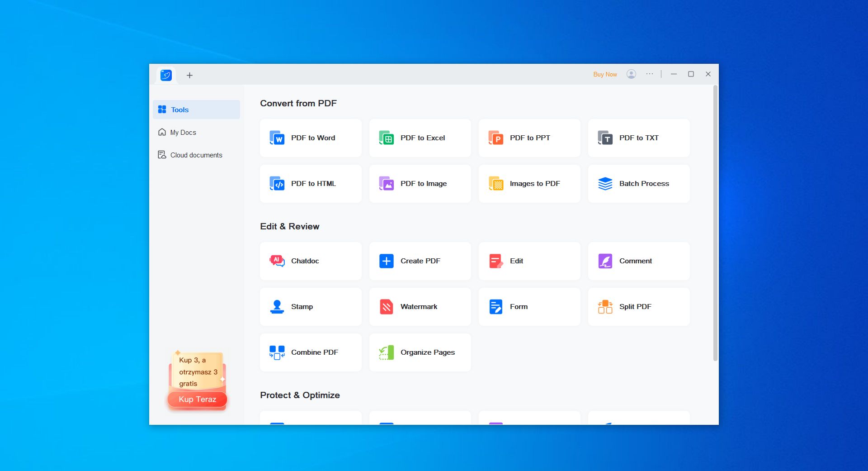Launch the PDF to PPT converter
The image size is (868, 471).
tap(529, 138)
